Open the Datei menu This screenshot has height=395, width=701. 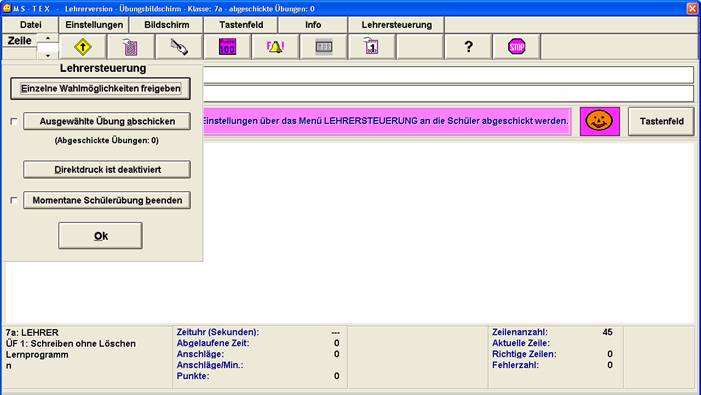click(x=30, y=25)
